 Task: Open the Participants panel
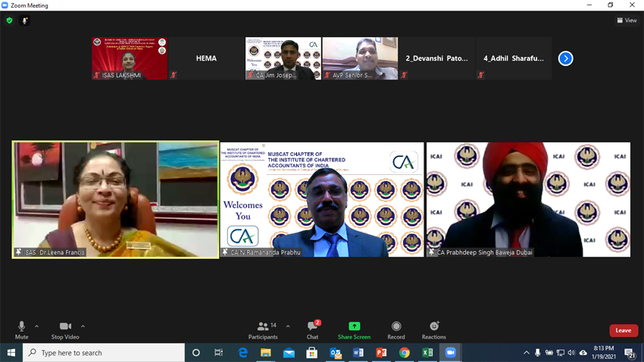(263, 329)
